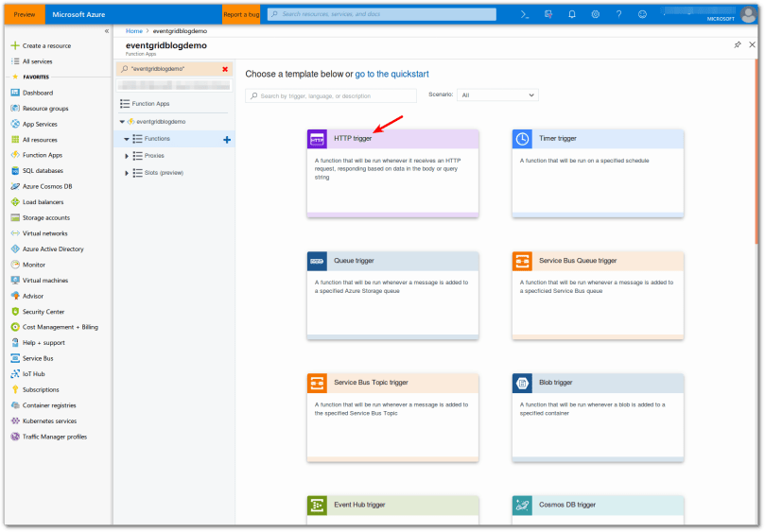Select the HTTP trigger template icon
The height and width of the screenshot is (532, 765).
[317, 139]
